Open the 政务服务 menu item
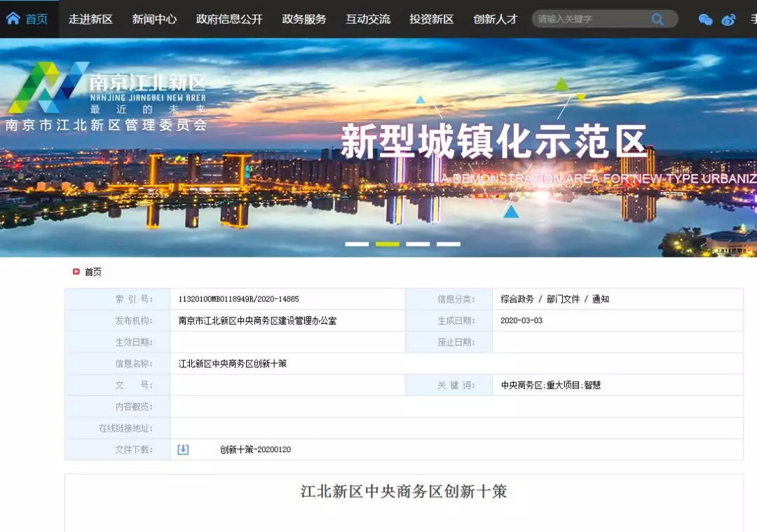The image size is (757, 532). pyautogui.click(x=304, y=20)
